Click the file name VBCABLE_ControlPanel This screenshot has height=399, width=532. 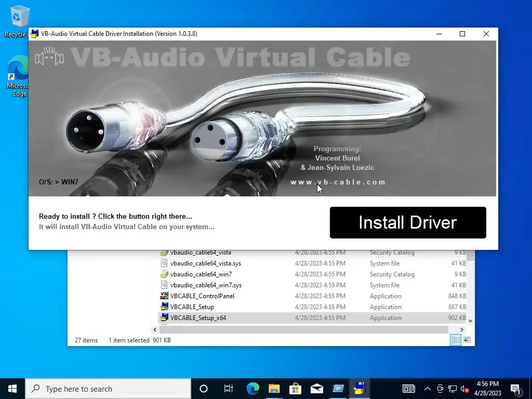202,296
